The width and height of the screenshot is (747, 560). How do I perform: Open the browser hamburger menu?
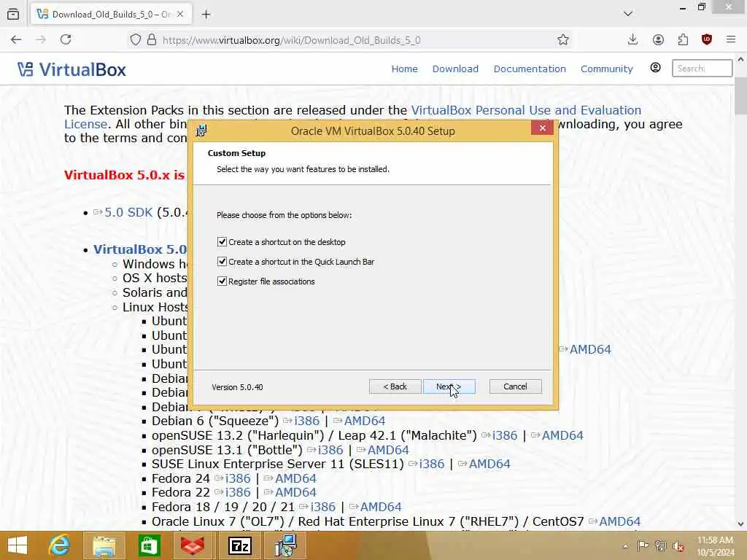pyautogui.click(x=731, y=40)
